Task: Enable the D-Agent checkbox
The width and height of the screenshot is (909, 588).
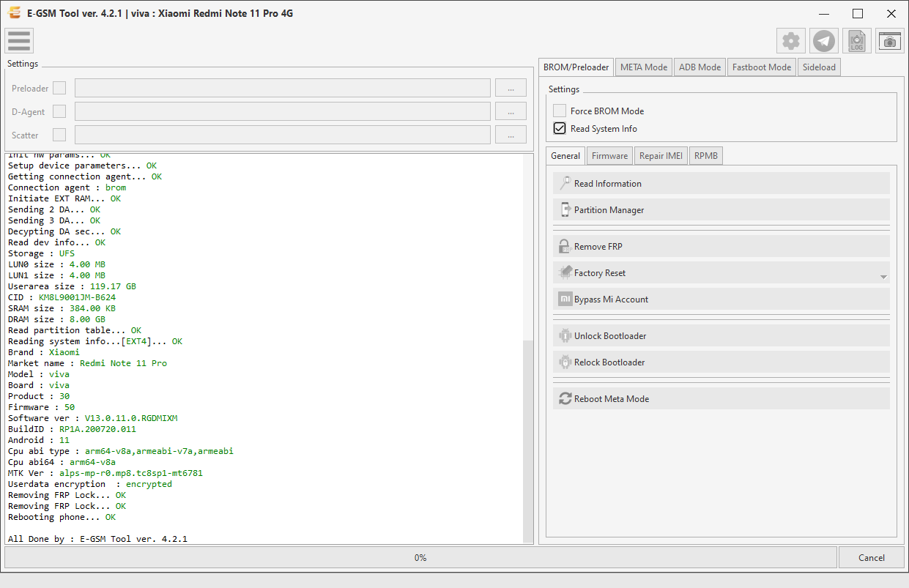Action: pyautogui.click(x=59, y=111)
